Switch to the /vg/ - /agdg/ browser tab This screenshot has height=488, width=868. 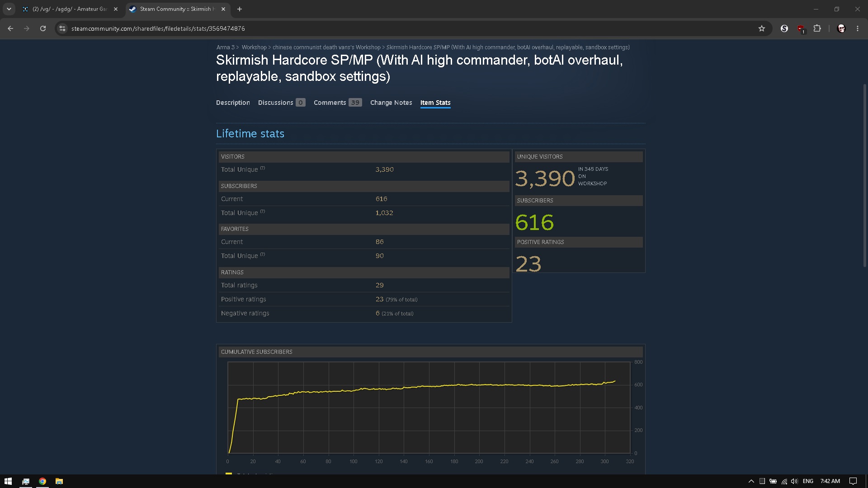pyautogui.click(x=71, y=9)
